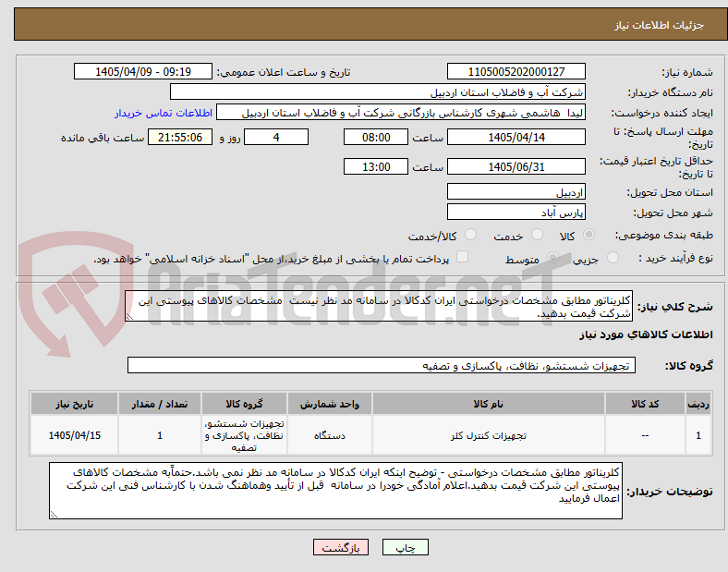Viewport: 728px width, 572px height.
Task: Click the row number cell in row 1
Action: (698, 435)
